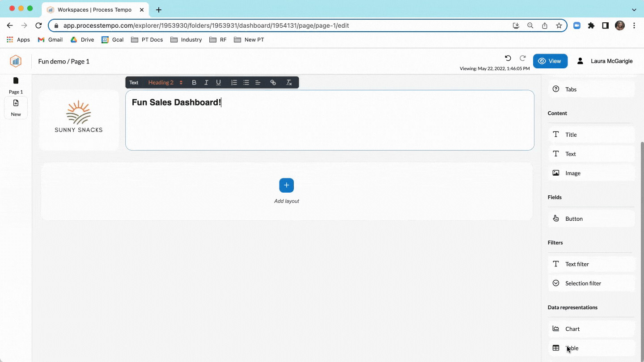This screenshot has height=362, width=644.
Task: Click the install app icon in address bar
Action: point(516,25)
